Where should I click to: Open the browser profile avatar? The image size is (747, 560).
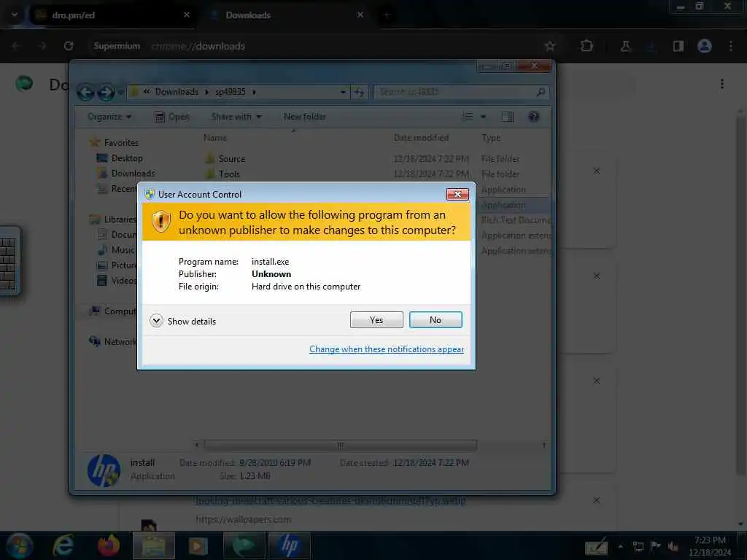coord(705,46)
